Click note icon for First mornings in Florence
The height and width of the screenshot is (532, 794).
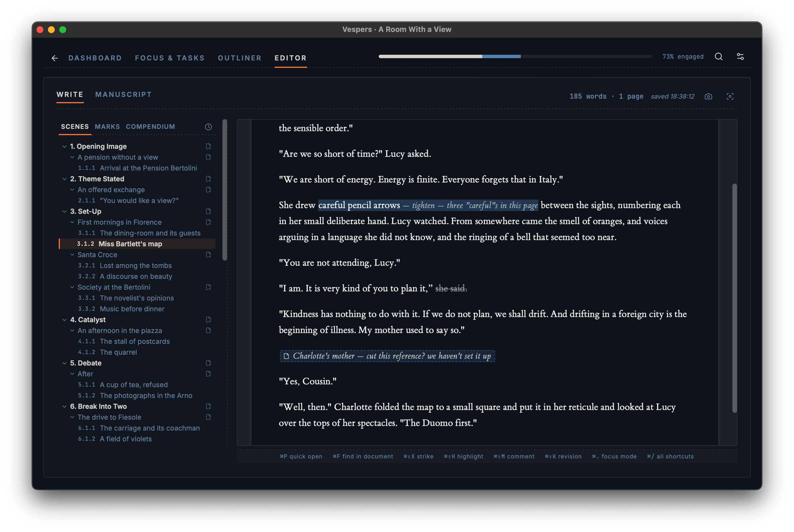point(208,222)
